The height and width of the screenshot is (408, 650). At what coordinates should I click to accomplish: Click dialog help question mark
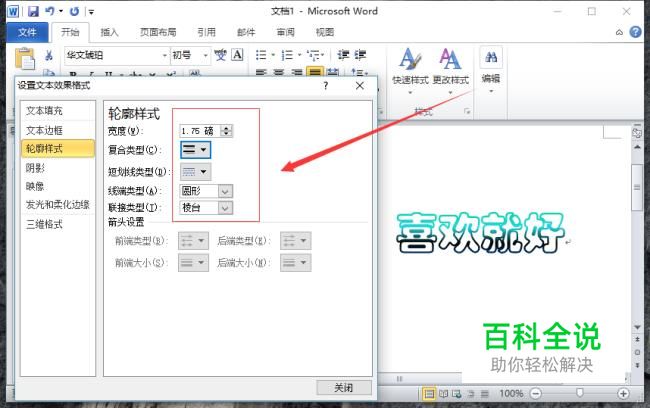coord(326,86)
